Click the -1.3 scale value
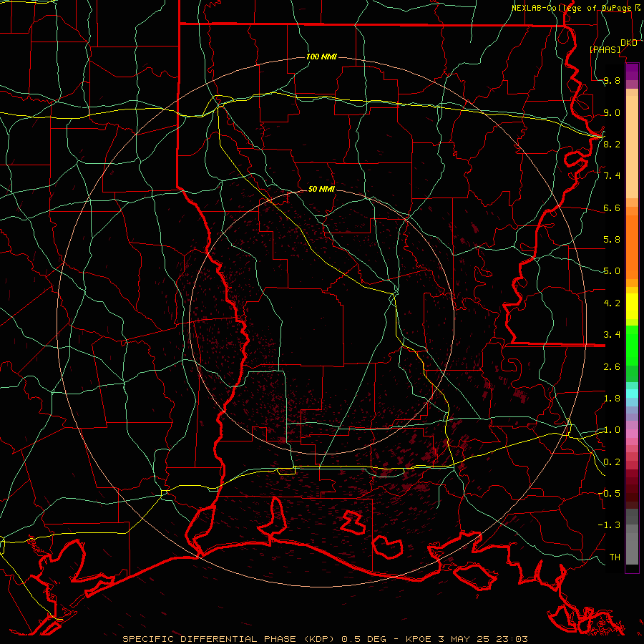The width and height of the screenshot is (644, 644). coord(609,525)
